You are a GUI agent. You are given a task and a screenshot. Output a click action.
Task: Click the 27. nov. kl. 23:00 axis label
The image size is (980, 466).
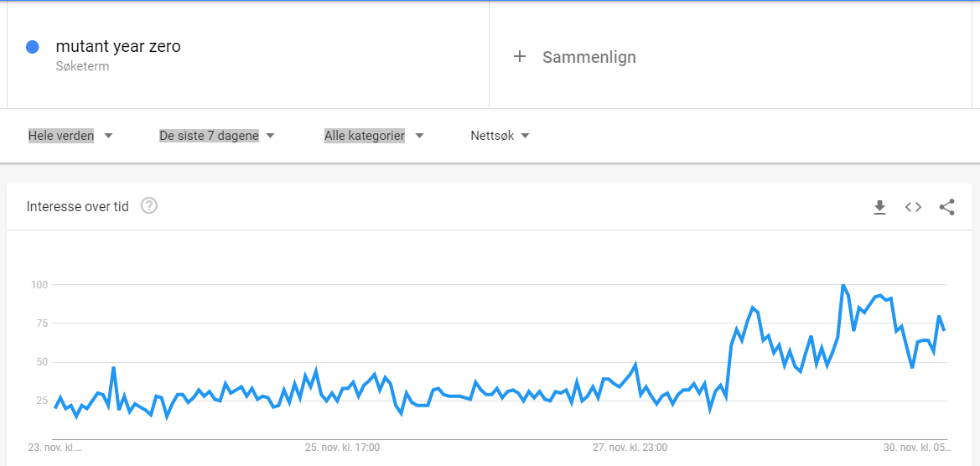(x=630, y=448)
